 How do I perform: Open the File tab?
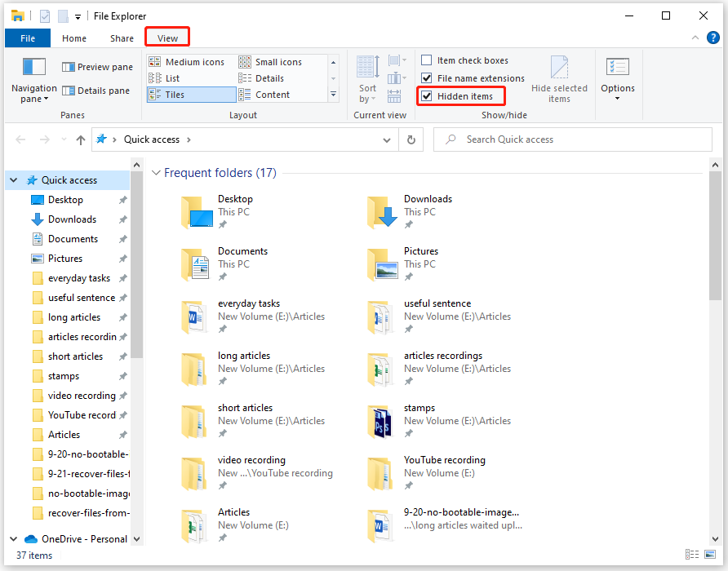tap(28, 38)
